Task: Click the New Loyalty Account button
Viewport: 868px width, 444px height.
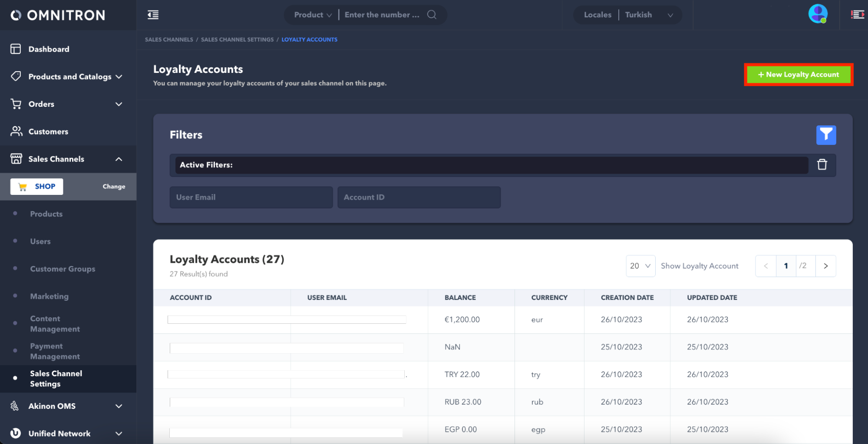Action: click(x=798, y=75)
